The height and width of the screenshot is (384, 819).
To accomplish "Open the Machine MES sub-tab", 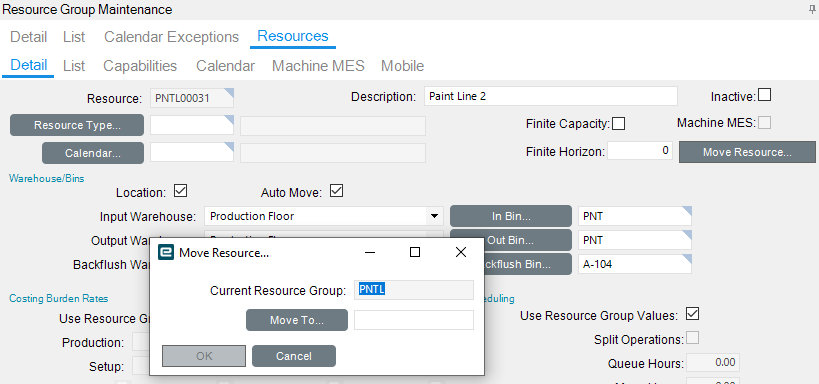I will 318,66.
